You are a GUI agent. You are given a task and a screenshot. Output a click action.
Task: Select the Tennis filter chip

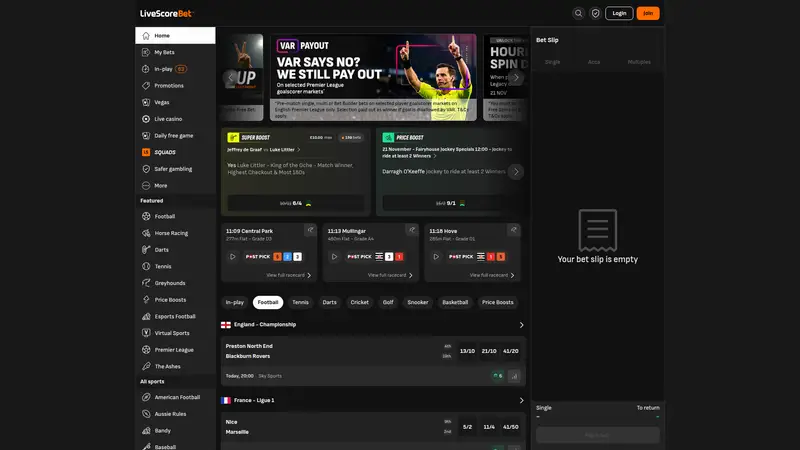pyautogui.click(x=300, y=303)
